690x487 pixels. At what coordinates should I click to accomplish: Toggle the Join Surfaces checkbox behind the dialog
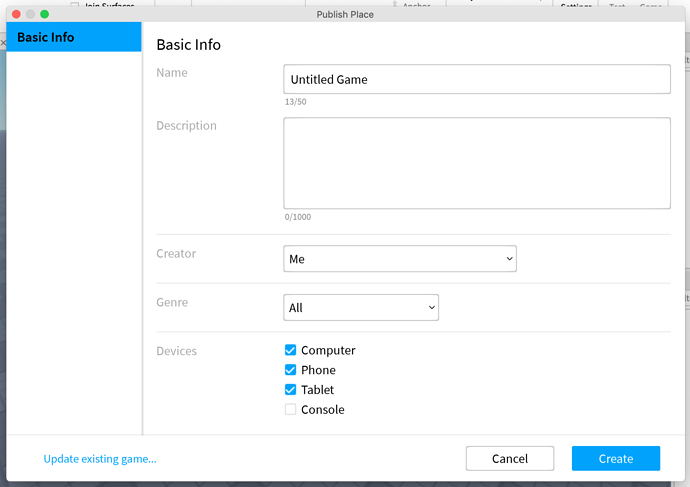(75, 5)
